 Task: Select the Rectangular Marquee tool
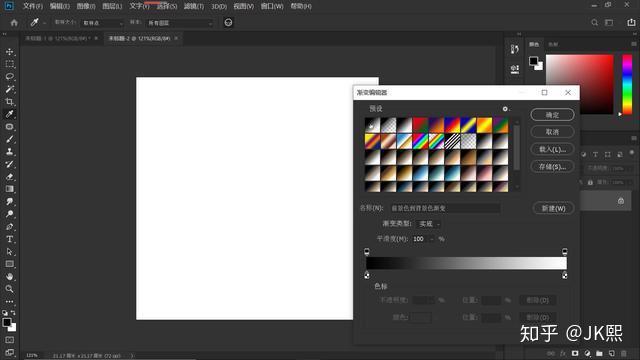pos(9,64)
